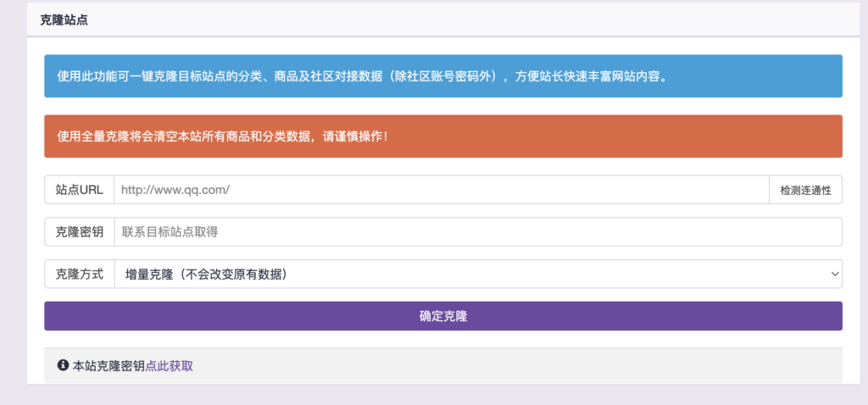The image size is (868, 405).
Task: Click the 克隆密钥 label
Action: pyautogui.click(x=79, y=232)
